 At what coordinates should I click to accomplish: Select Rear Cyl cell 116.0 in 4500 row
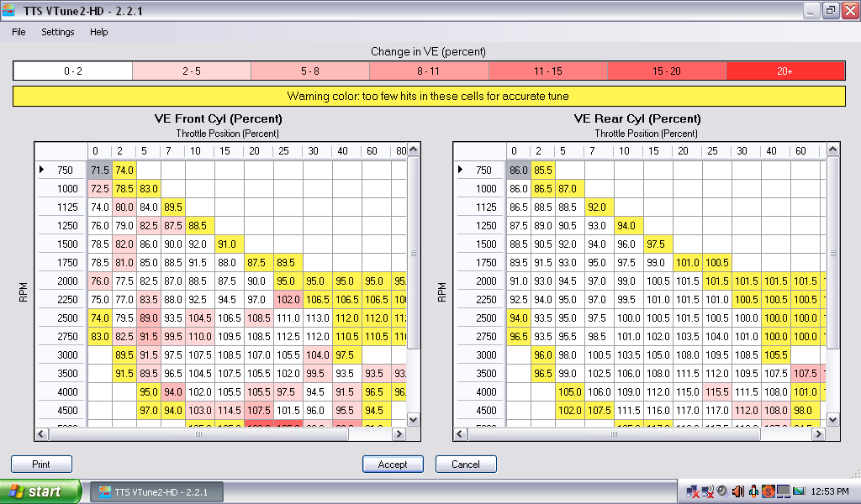pos(658,410)
